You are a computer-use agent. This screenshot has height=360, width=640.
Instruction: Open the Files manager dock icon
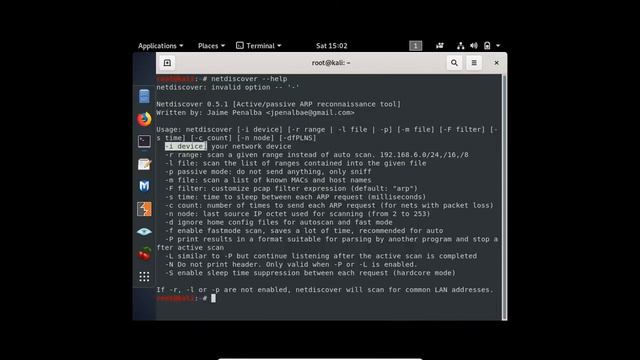point(144,96)
